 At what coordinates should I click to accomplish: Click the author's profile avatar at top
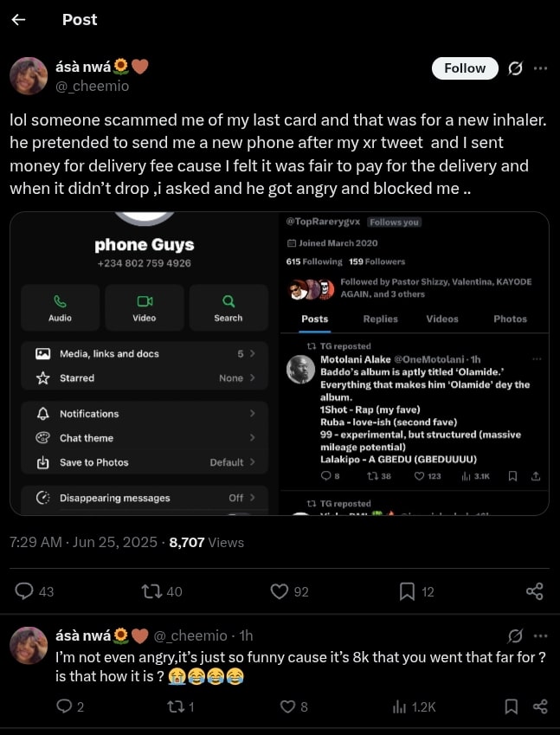29,76
